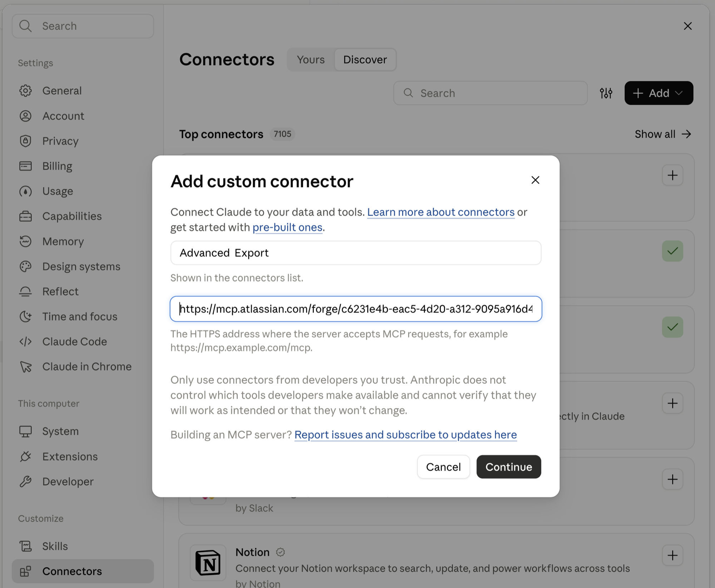Open the connector filter sliders icon

[x=606, y=93]
